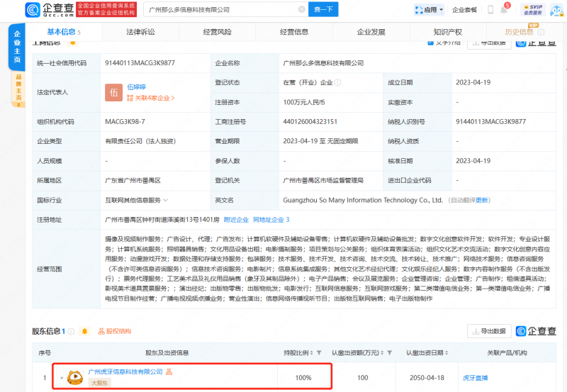Click 企查查 logo in 股东信息 section
This screenshot has height=392, width=567.
536,331
